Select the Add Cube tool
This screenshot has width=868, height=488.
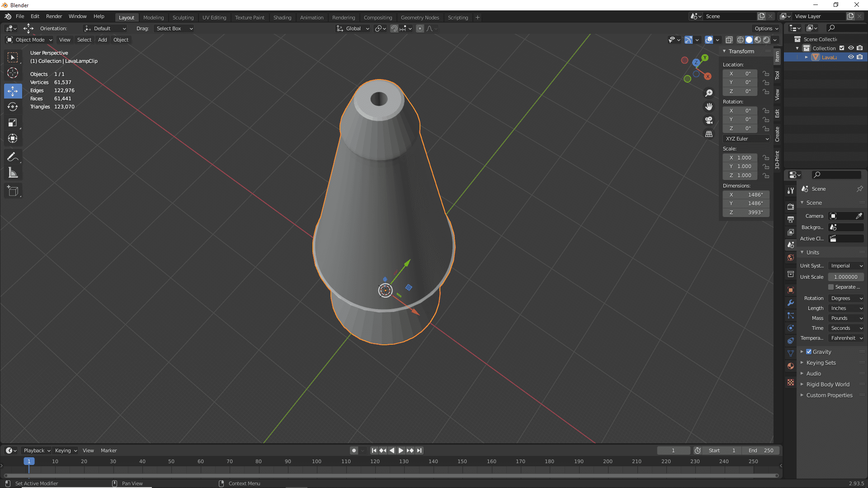coord(13,191)
